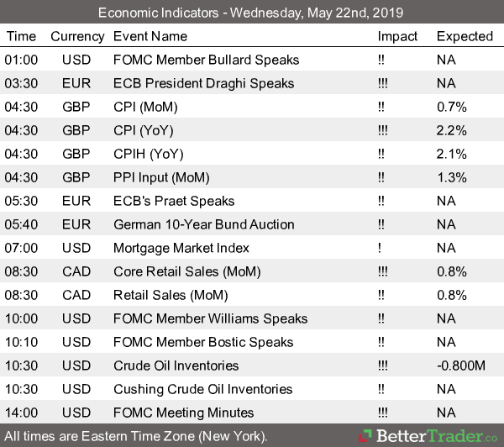Click the Expected column header

pyautogui.click(x=465, y=36)
